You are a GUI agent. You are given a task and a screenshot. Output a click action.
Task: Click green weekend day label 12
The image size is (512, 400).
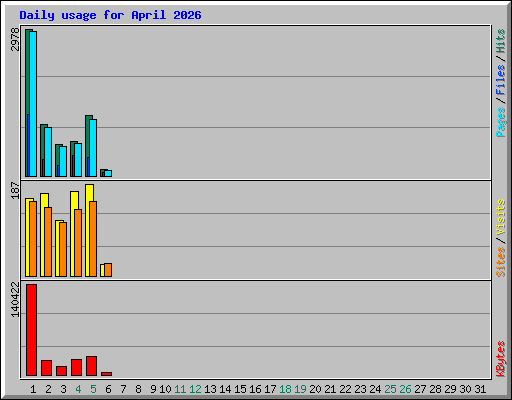pyautogui.click(x=195, y=389)
